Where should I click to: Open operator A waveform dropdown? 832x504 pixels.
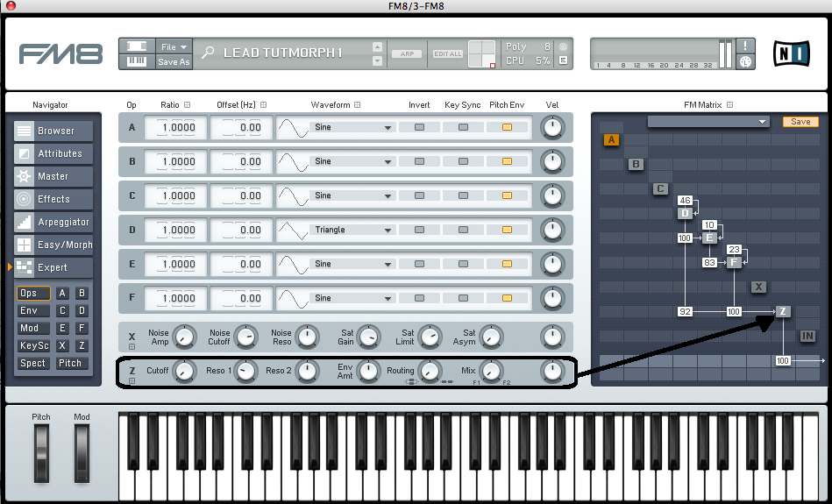coord(352,127)
